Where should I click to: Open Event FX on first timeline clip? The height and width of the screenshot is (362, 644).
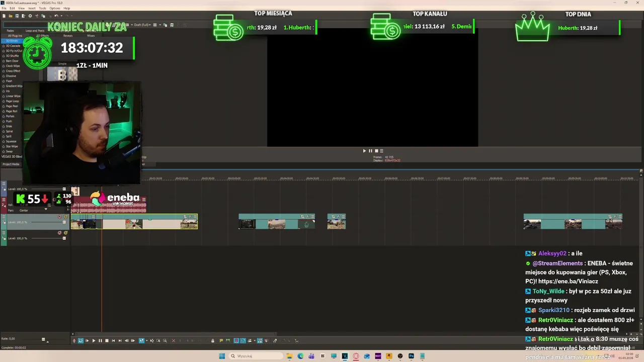click(190, 217)
